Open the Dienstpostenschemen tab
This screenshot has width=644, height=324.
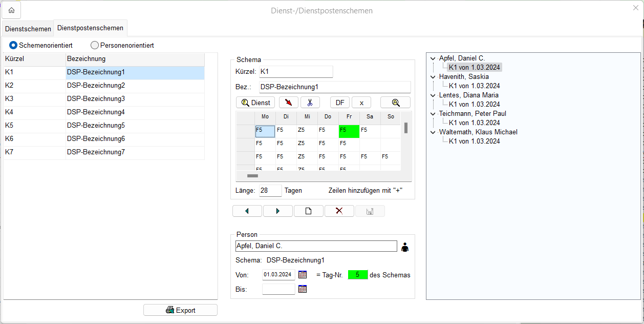click(90, 28)
